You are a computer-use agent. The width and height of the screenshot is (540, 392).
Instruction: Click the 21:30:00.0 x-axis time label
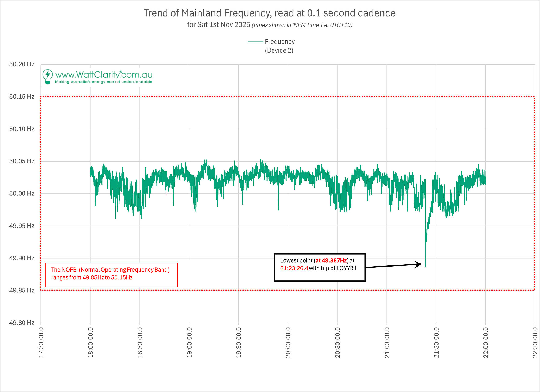[436, 342]
